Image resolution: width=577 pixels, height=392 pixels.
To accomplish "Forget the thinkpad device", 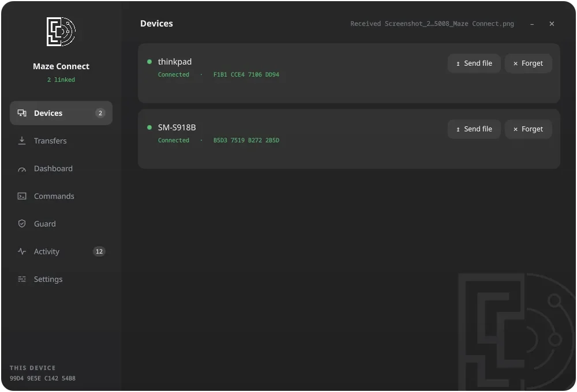I will (x=528, y=63).
